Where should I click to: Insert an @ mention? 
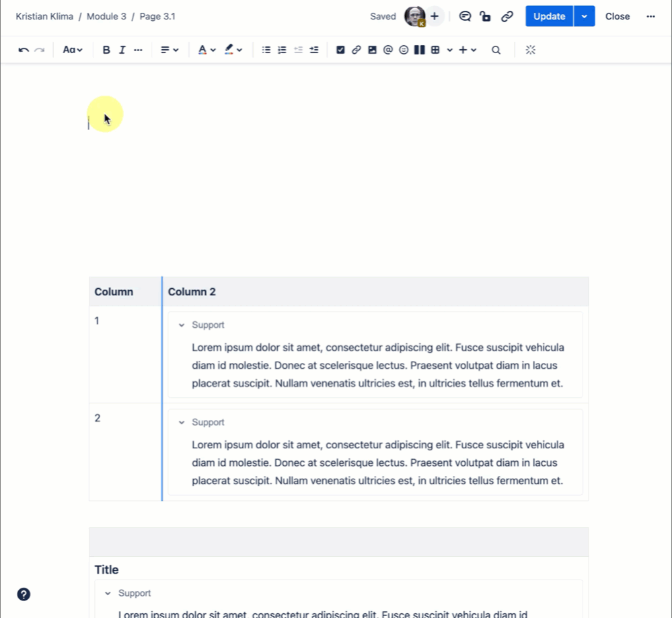pyautogui.click(x=388, y=50)
